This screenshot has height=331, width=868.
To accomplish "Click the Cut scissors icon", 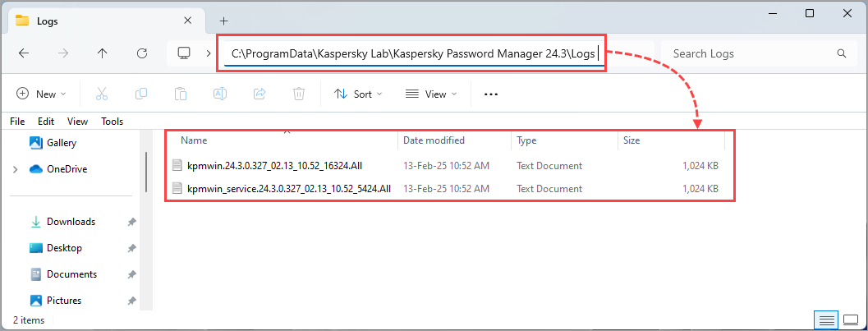I will [x=102, y=94].
